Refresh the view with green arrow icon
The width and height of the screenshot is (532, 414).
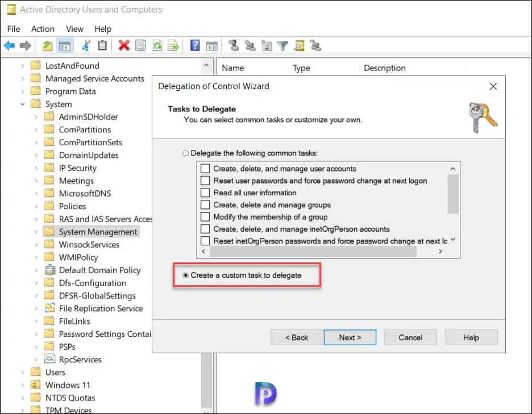pyautogui.click(x=157, y=45)
